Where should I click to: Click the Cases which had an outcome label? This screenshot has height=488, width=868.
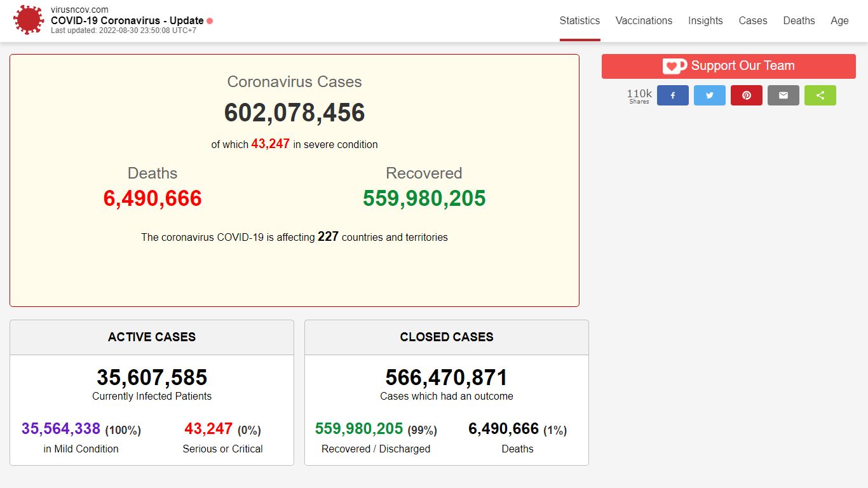447,396
